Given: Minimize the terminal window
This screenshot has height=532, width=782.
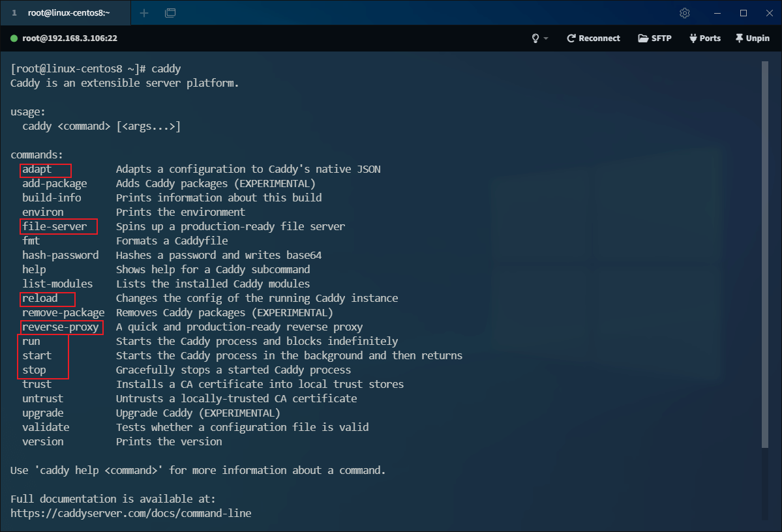Looking at the screenshot, I should pyautogui.click(x=719, y=13).
